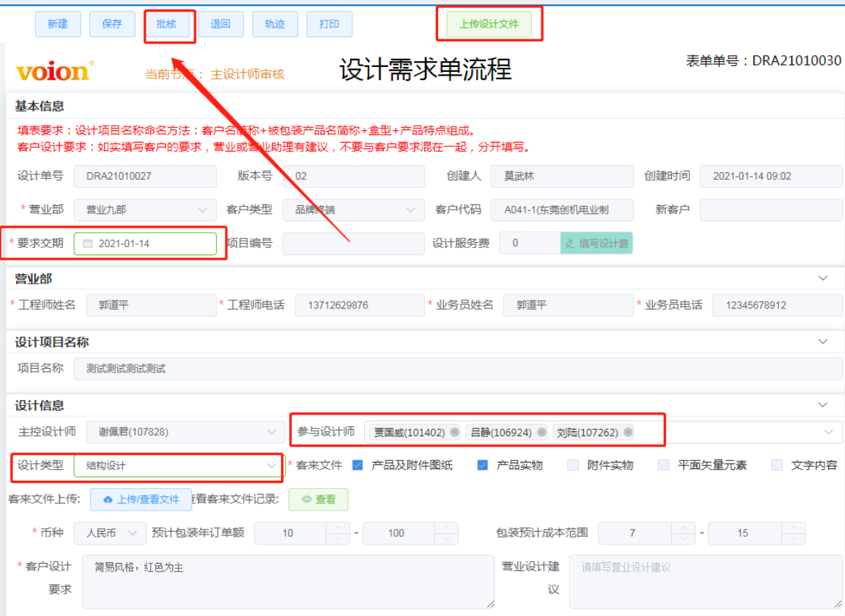845x616 pixels.
Task: Click the 轨迹 track button
Action: tap(275, 24)
